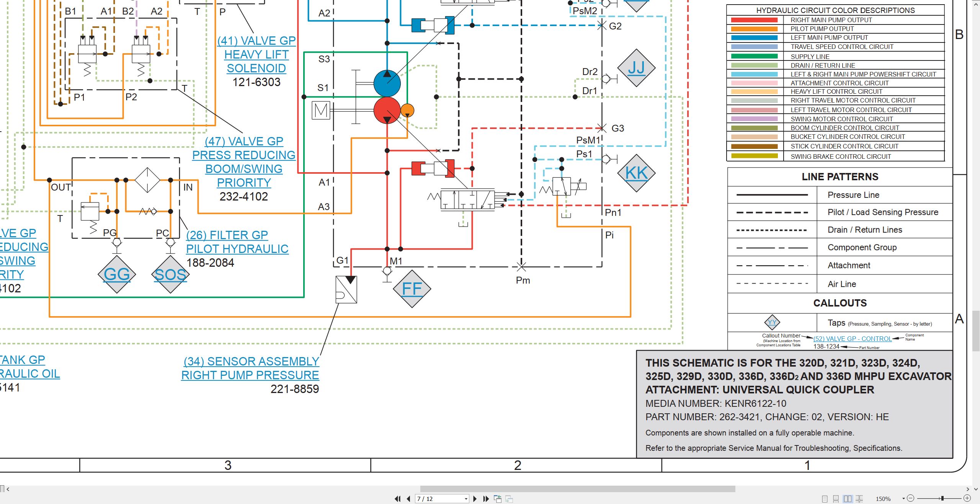Go to the first page
Screen dimensions: 980x504
coord(398,499)
